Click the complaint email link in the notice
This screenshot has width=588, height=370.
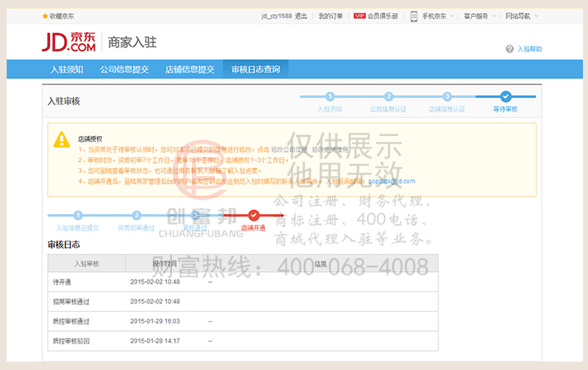392,181
